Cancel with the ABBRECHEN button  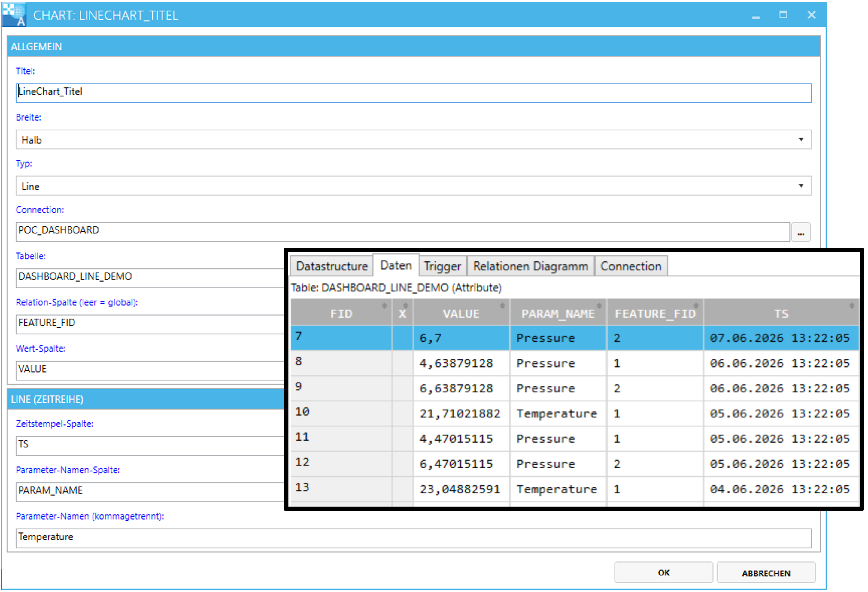766,572
